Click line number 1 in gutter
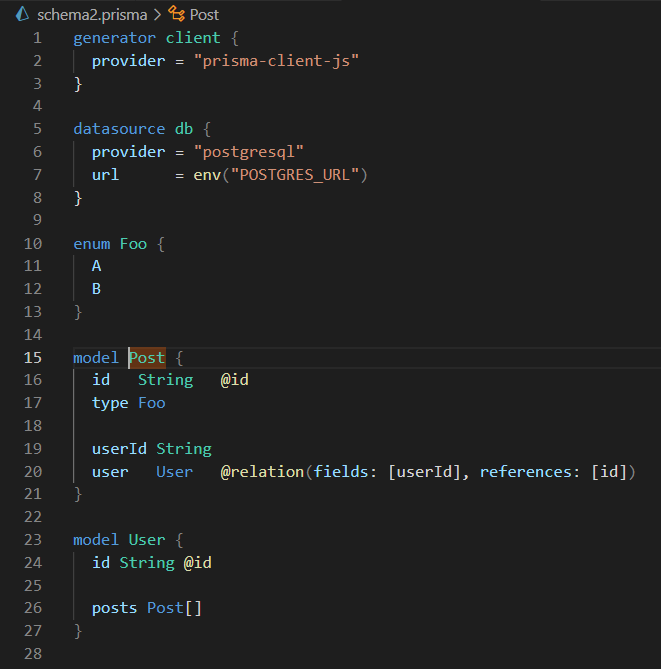This screenshot has height=669, width=661. pyautogui.click(x=38, y=38)
